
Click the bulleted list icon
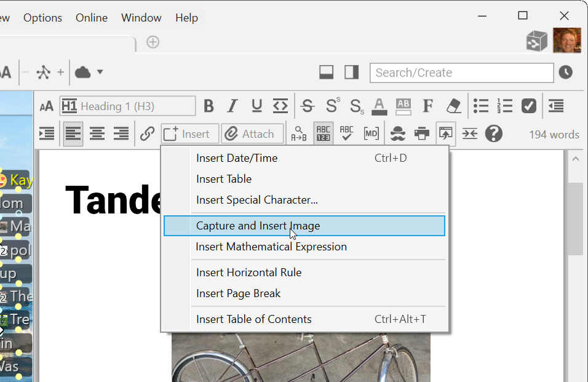pyautogui.click(x=481, y=106)
